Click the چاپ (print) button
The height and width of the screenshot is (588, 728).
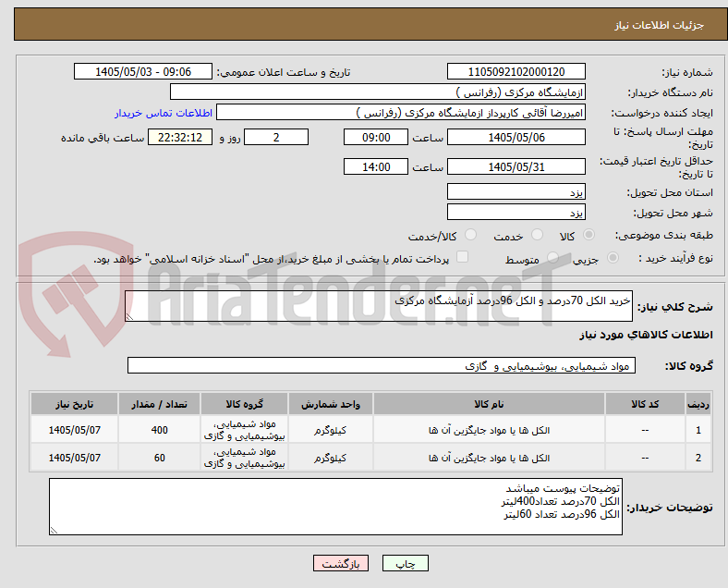point(405,563)
